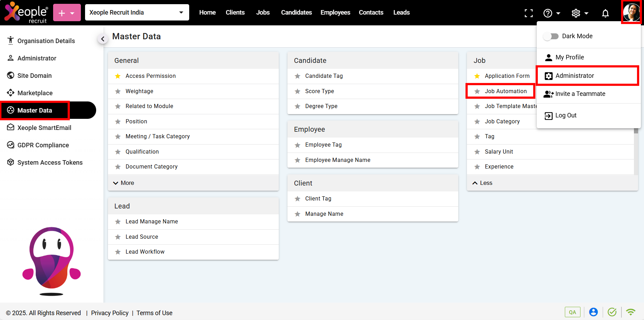Click the Wi-Fi connectivity icon in footer
Viewport: 644px width, 320px height.
point(630,312)
